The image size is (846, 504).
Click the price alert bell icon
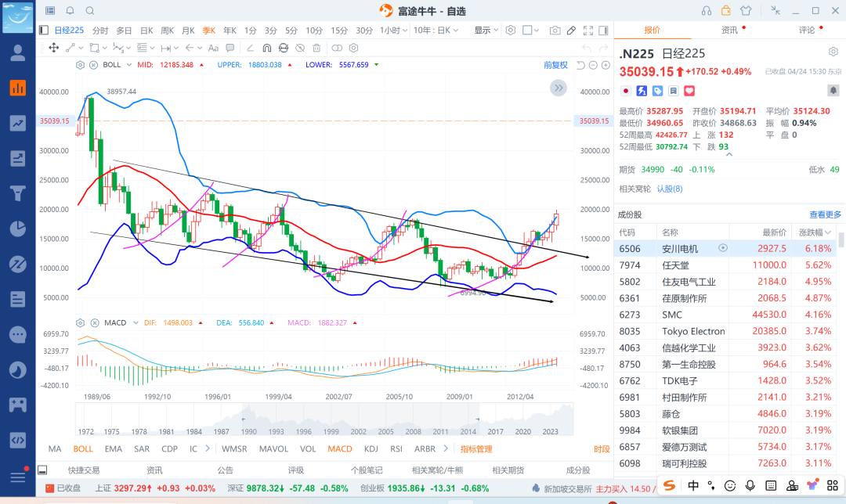point(70,11)
